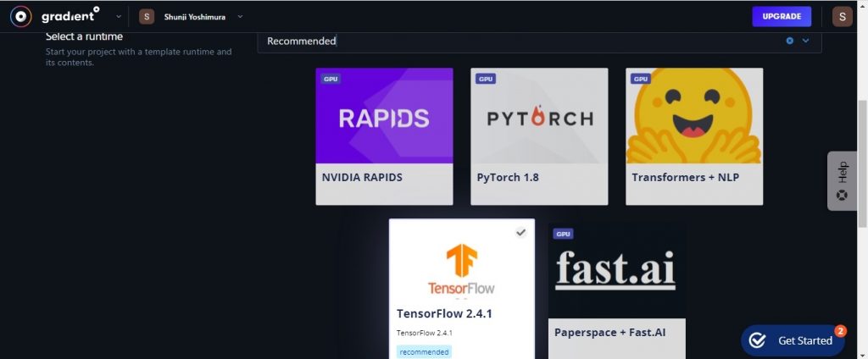Click the gradient wordmark text
This screenshot has width=868, height=359.
point(70,15)
